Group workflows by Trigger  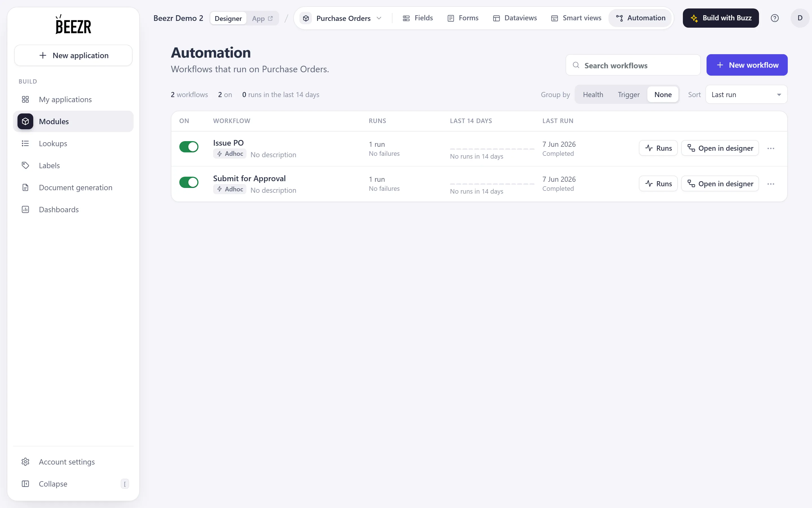point(628,95)
